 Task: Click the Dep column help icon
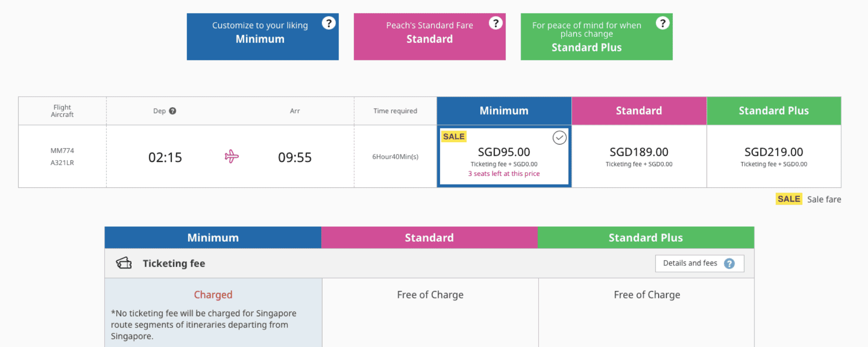point(172,111)
